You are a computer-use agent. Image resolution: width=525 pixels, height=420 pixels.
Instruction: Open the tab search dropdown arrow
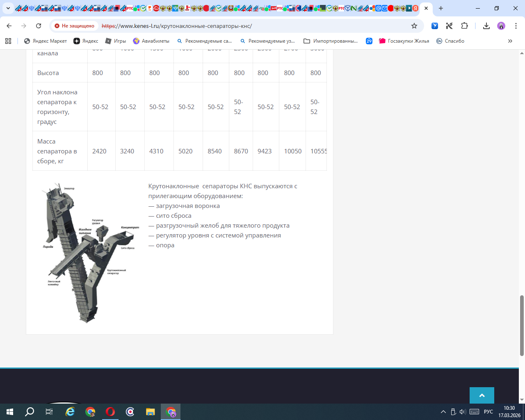coord(8,8)
